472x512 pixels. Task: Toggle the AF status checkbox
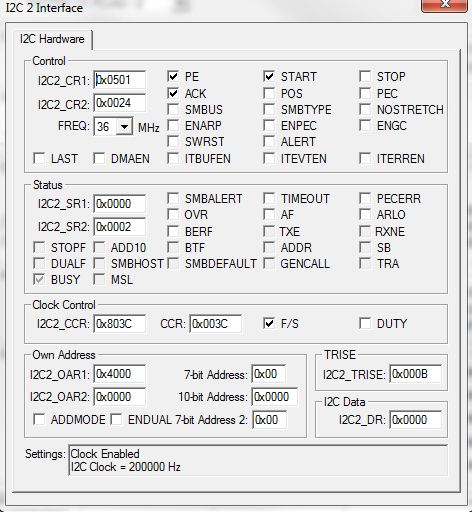[269, 214]
